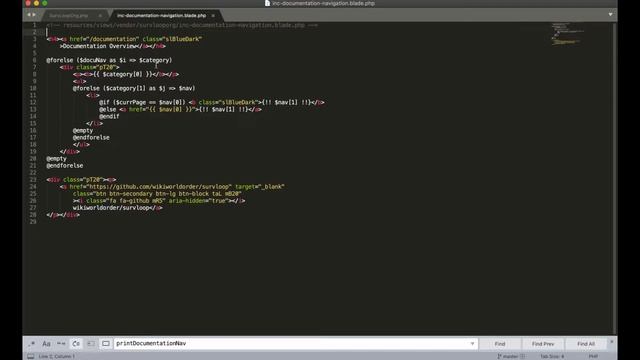The height and width of the screenshot is (360, 640).
Task: Click the @endif line
Action: (109, 116)
